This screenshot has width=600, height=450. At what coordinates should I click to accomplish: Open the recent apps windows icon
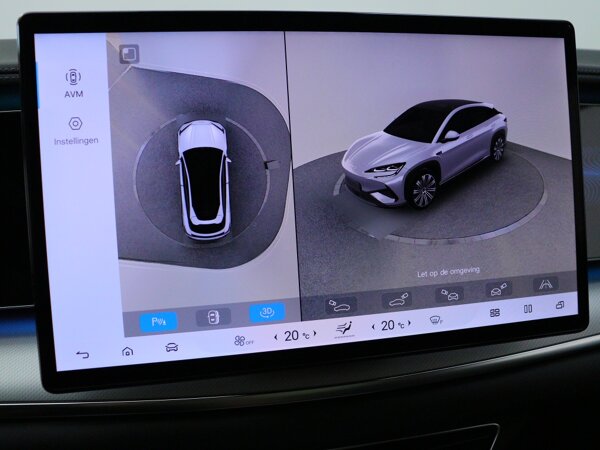pyautogui.click(x=560, y=305)
